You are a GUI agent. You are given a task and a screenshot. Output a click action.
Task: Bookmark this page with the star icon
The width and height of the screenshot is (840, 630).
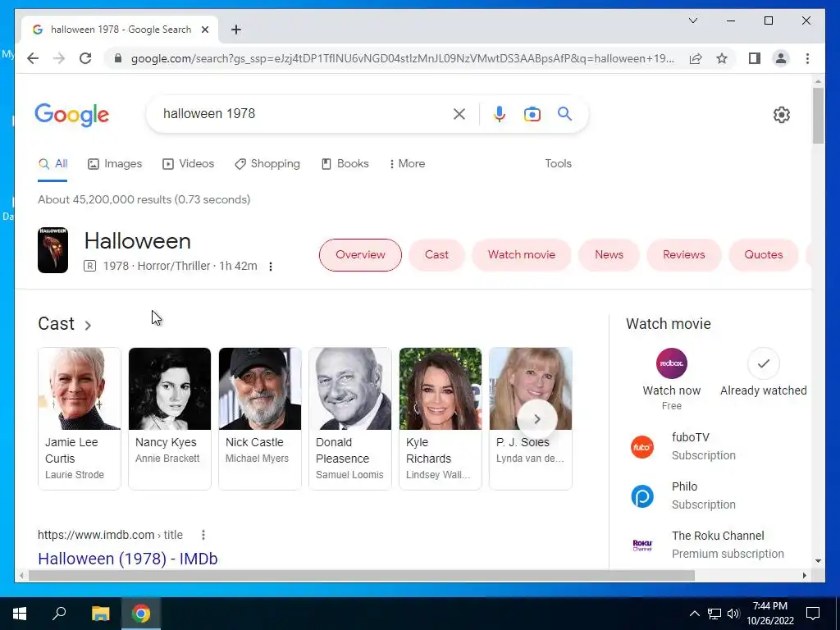pos(722,58)
